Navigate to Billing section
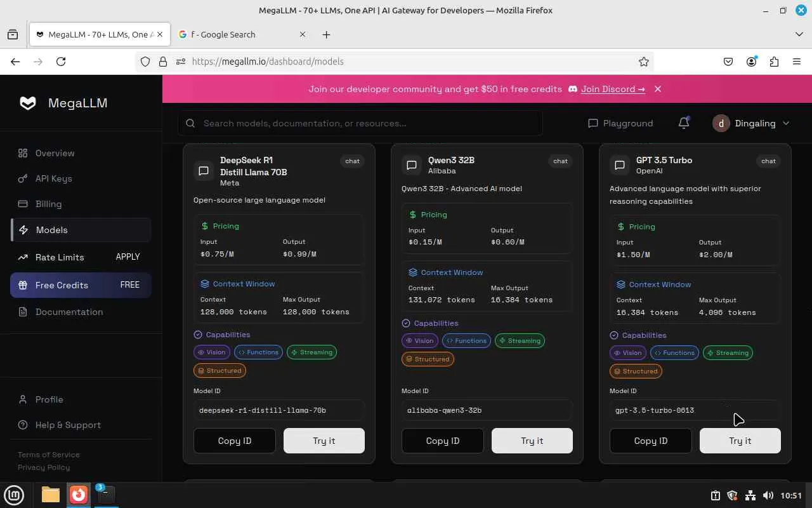This screenshot has height=508, width=812. click(81, 204)
